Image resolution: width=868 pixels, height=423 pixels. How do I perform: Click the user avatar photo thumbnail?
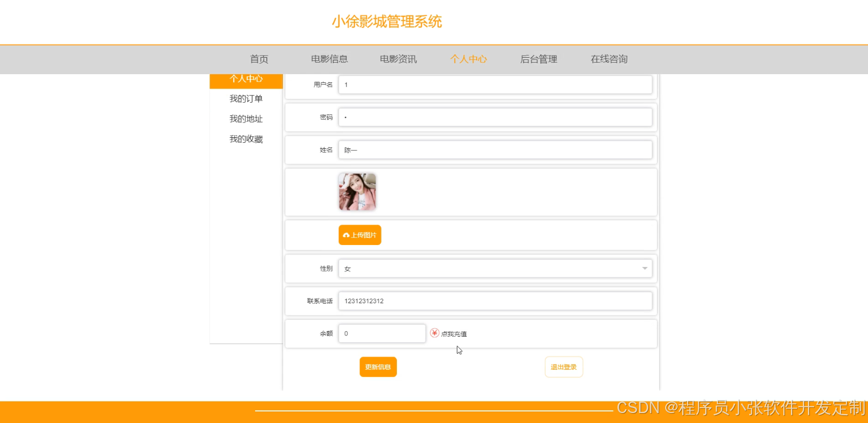[357, 192]
